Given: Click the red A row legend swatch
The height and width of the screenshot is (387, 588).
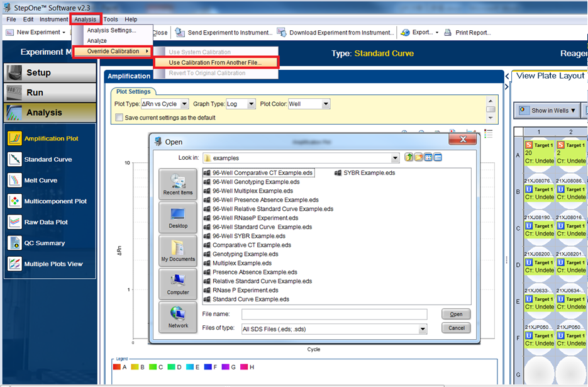Looking at the screenshot, I should click(116, 367).
